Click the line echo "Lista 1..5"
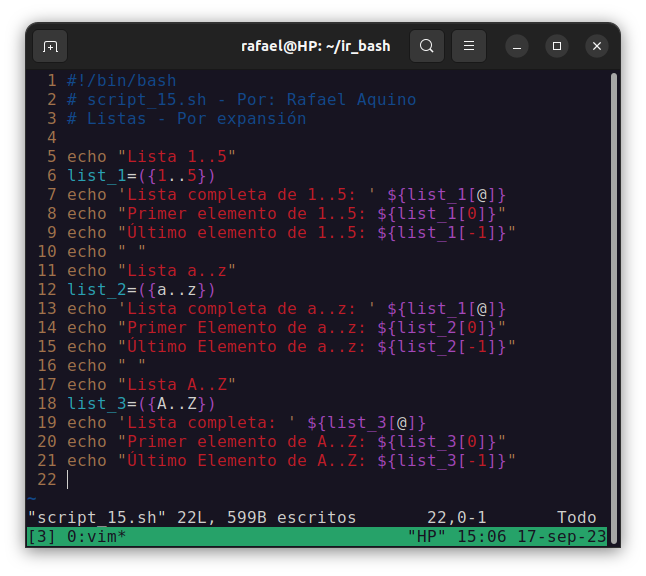This screenshot has width=646, height=576. (151, 157)
